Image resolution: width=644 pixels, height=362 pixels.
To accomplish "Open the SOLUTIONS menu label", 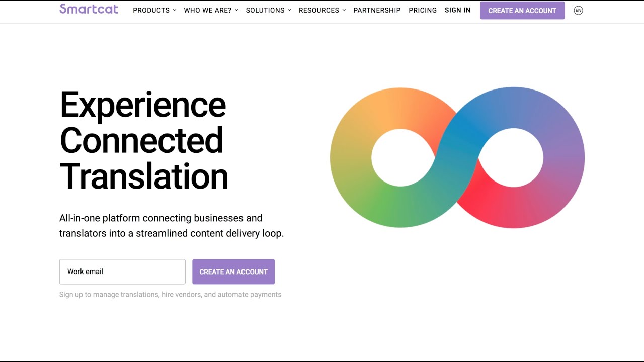I will pos(265,10).
